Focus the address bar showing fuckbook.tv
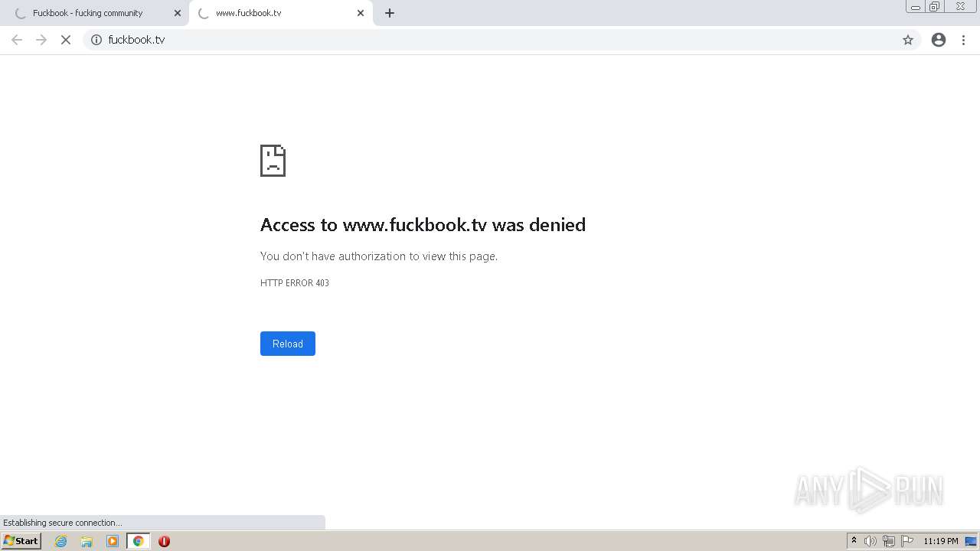Screen dimensions: 980x551 [x=501, y=40]
